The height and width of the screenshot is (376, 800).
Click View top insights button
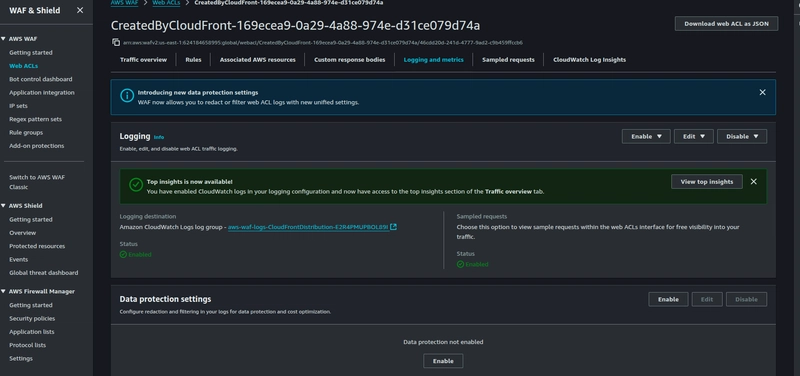tap(707, 182)
